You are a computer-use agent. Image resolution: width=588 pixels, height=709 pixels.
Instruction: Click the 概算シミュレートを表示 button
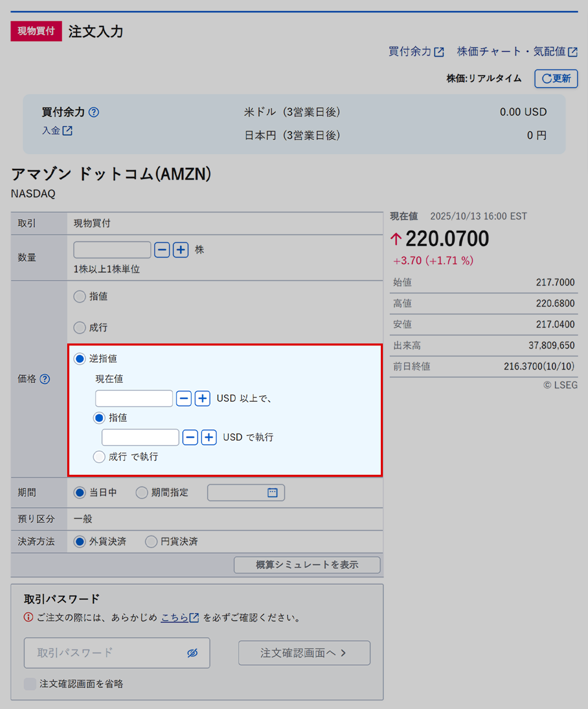307,565
